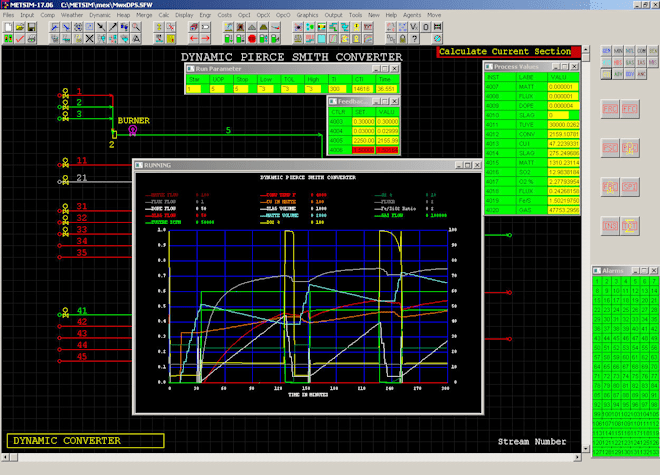Viewport: 660px width, 475px height.
Task: Open the Calc menu
Action: (164, 15)
